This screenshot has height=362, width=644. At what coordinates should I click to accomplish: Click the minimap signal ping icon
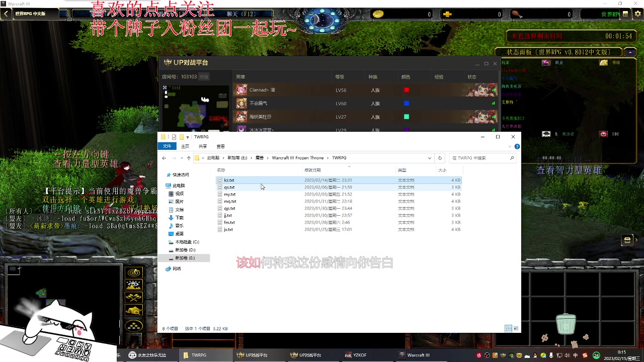pyautogui.click(x=133, y=273)
